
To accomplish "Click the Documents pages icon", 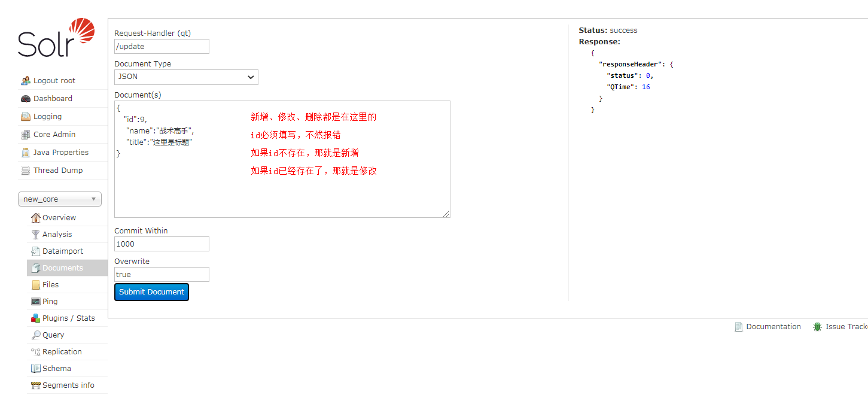I will point(36,268).
